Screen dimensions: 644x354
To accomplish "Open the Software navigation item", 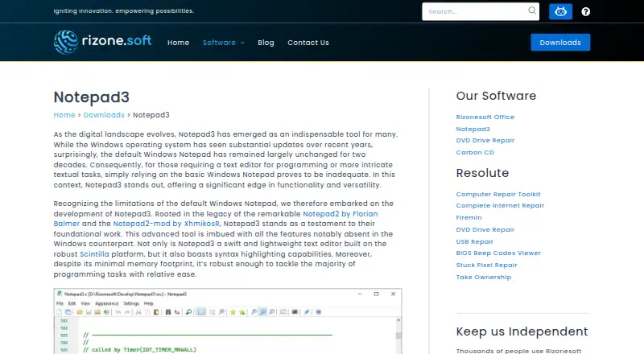I will (x=219, y=43).
